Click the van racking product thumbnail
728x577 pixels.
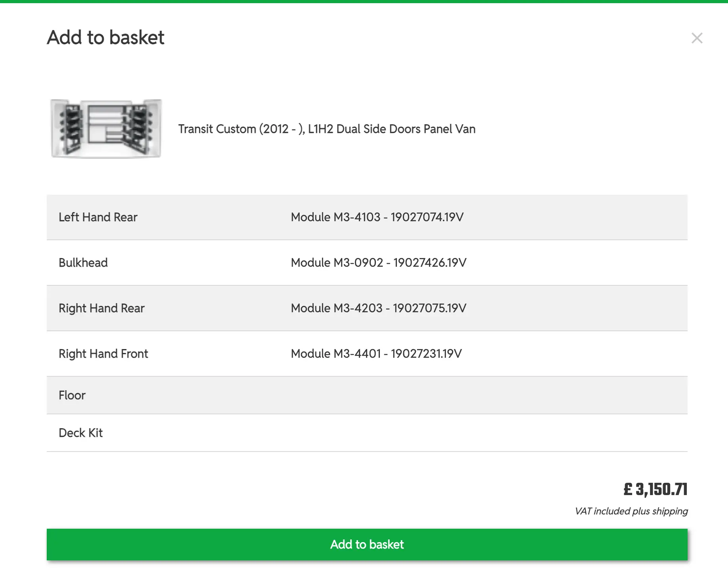point(106,129)
